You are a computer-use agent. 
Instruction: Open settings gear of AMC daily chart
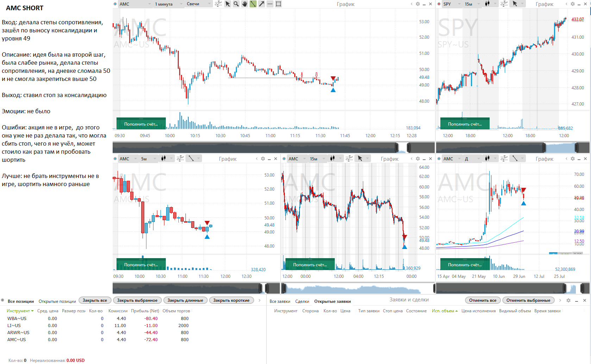click(573, 159)
